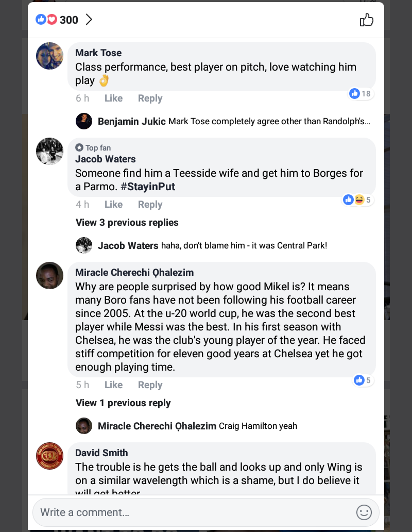Like Miracle Cherechi's comment about Mikel
This screenshot has width=412, height=532.
(113, 385)
